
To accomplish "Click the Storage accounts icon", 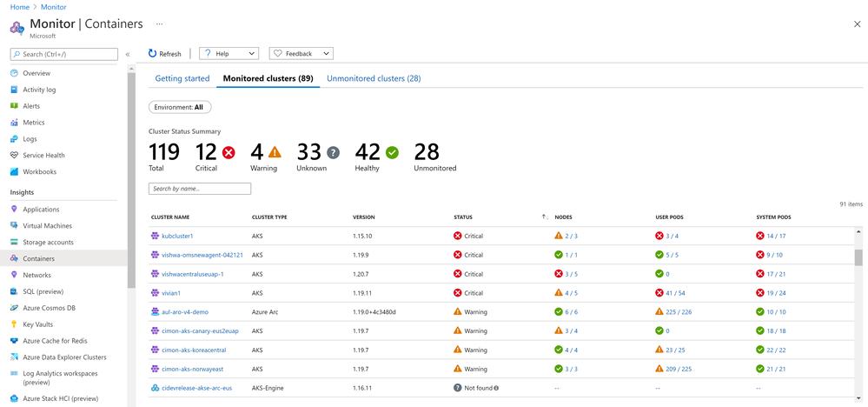I will 15,242.
